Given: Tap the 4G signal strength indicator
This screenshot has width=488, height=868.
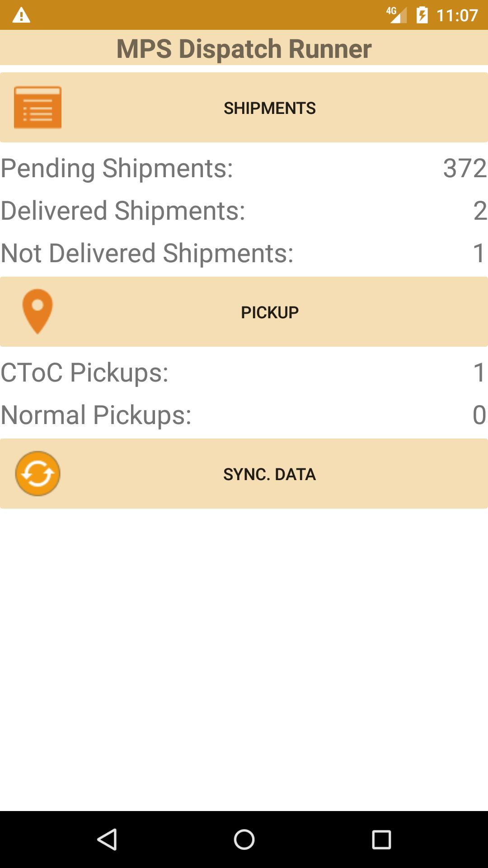Looking at the screenshot, I should coord(396,15).
